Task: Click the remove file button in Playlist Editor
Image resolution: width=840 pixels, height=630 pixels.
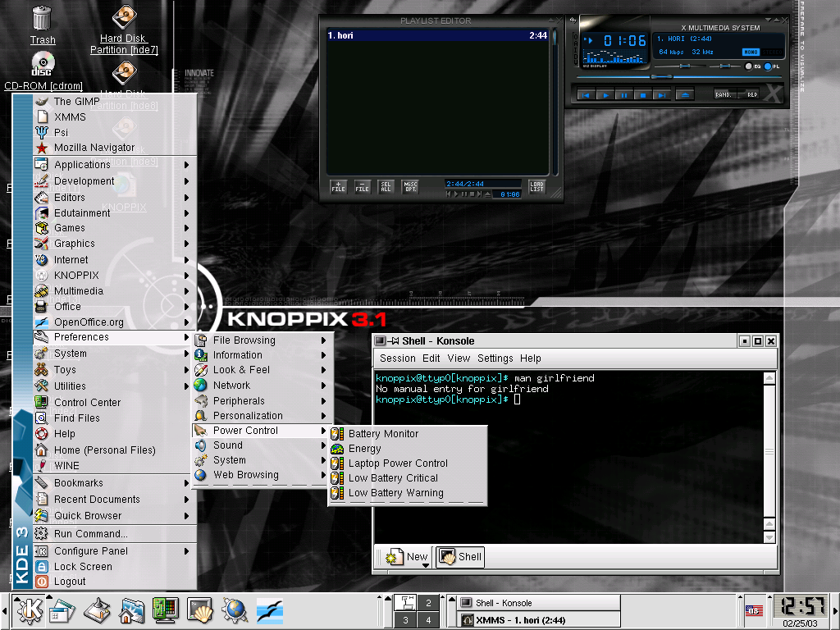Action: click(362, 186)
